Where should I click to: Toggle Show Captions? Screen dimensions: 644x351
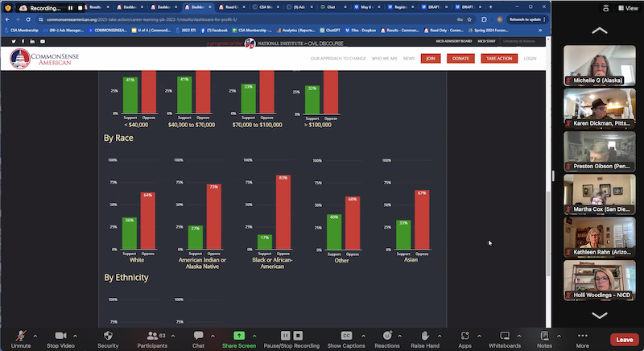click(346, 335)
